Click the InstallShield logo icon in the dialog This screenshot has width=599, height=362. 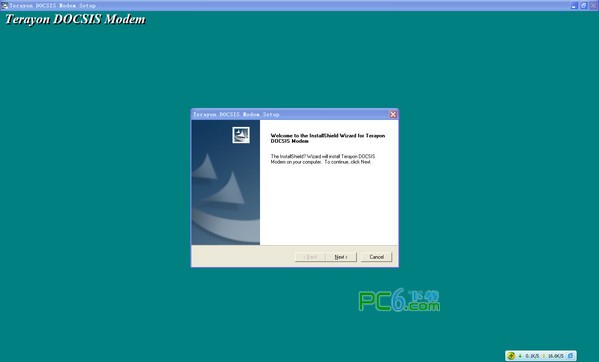[241, 135]
